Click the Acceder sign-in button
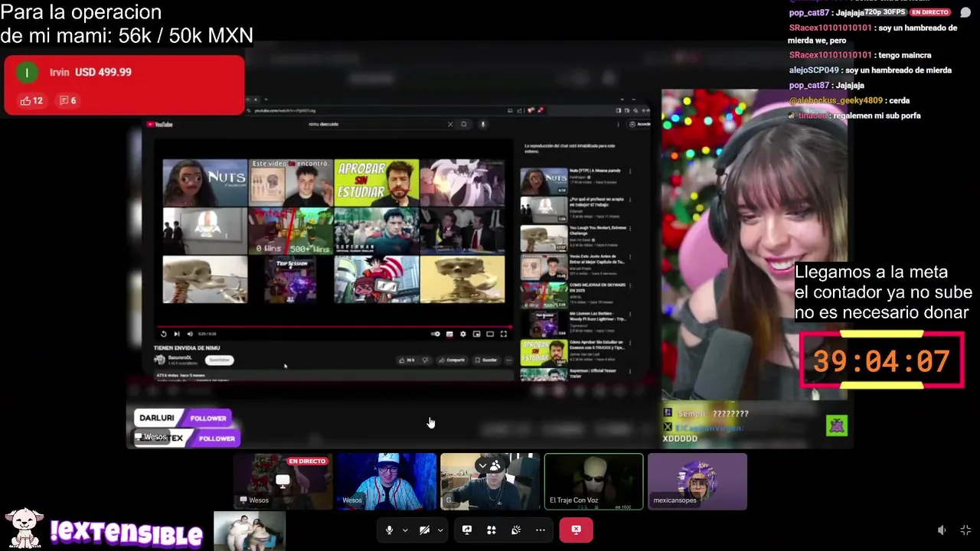 pyautogui.click(x=640, y=124)
